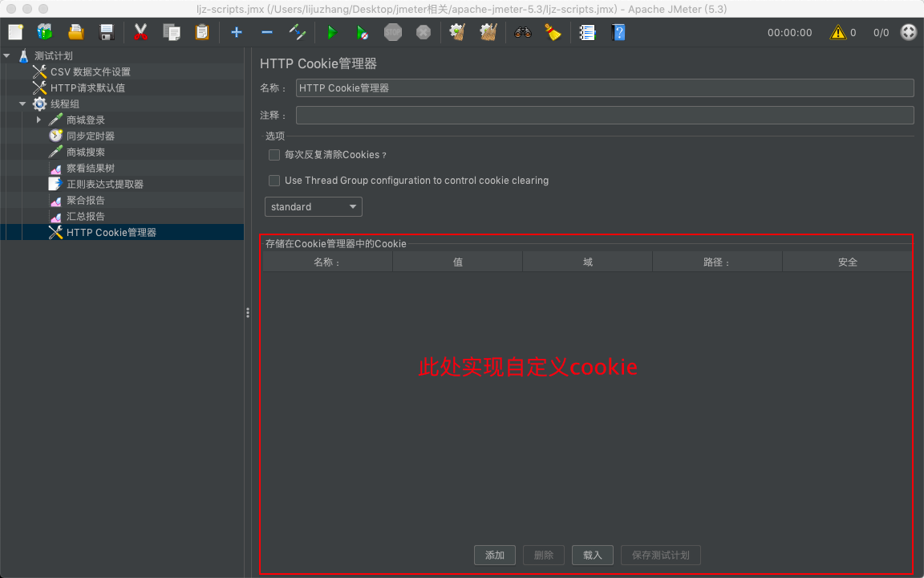
Task: Click the New test plan icon
Action: pyautogui.click(x=15, y=32)
